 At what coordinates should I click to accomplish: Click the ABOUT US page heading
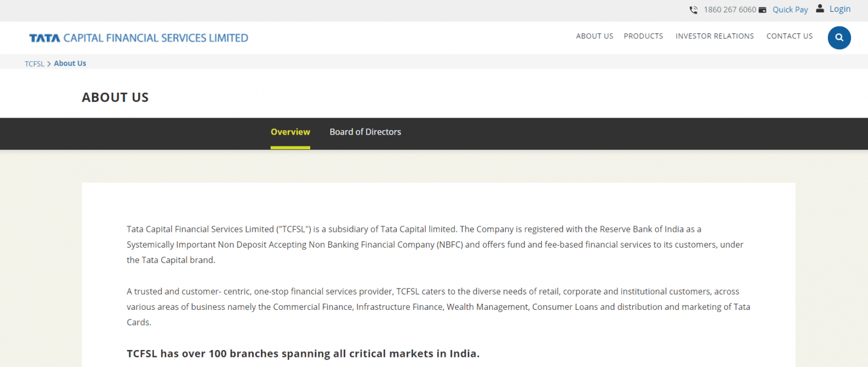click(x=115, y=97)
